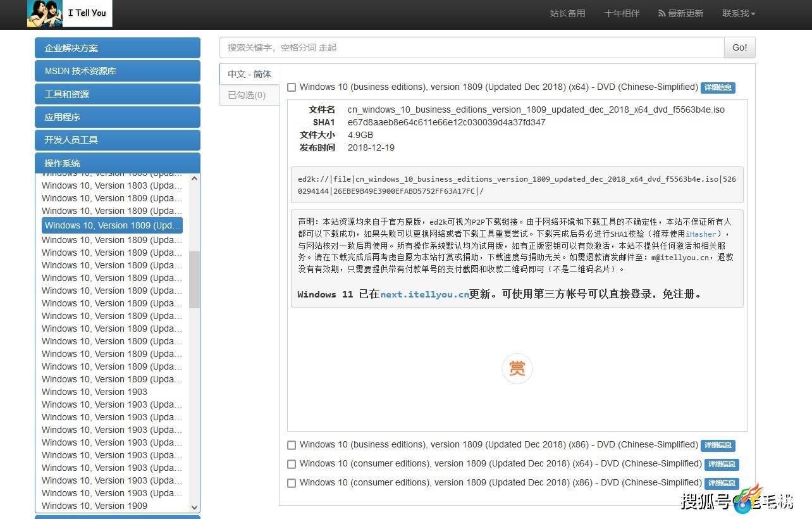Open 十年相伴 in the top navigation
The image size is (812, 519).
622,13
